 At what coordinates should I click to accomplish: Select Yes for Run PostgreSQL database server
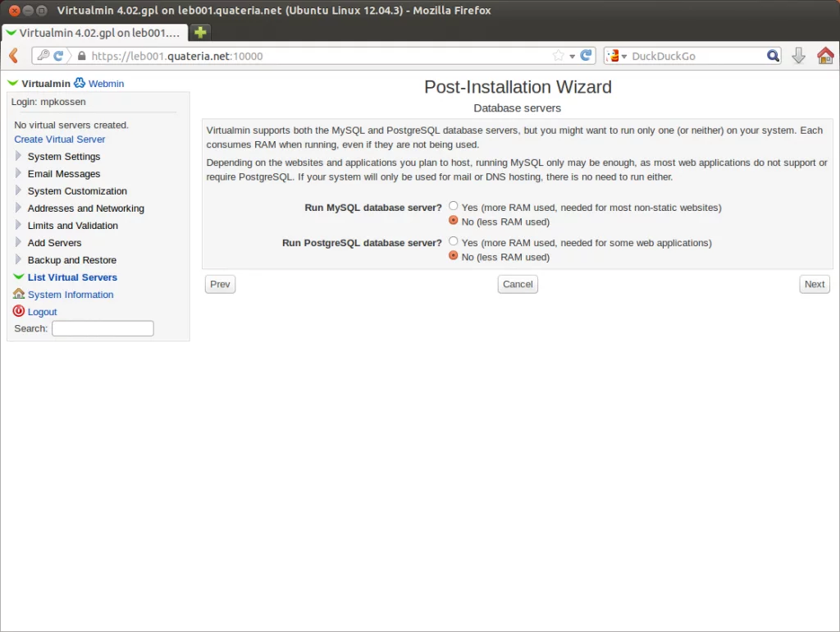pyautogui.click(x=453, y=241)
